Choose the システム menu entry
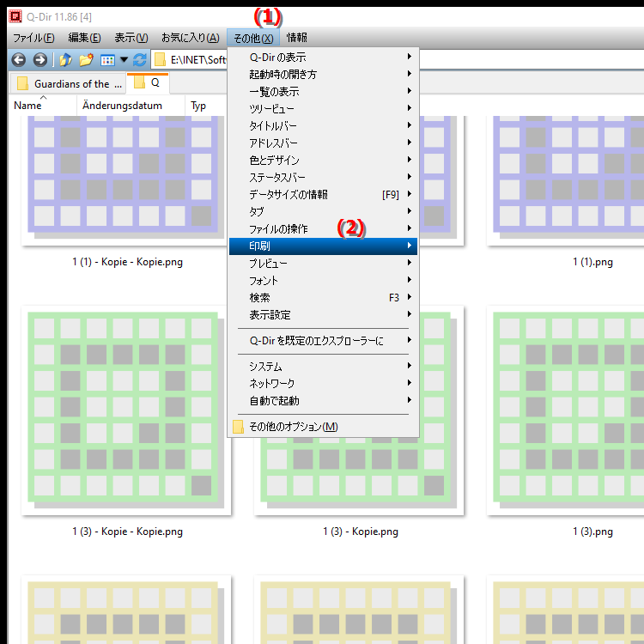Image resolution: width=644 pixels, height=644 pixels. 323,366
